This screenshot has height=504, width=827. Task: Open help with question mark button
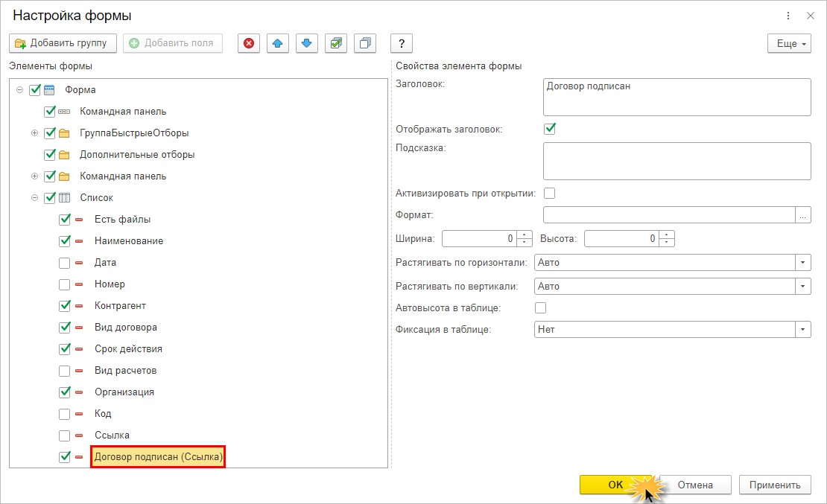402,43
